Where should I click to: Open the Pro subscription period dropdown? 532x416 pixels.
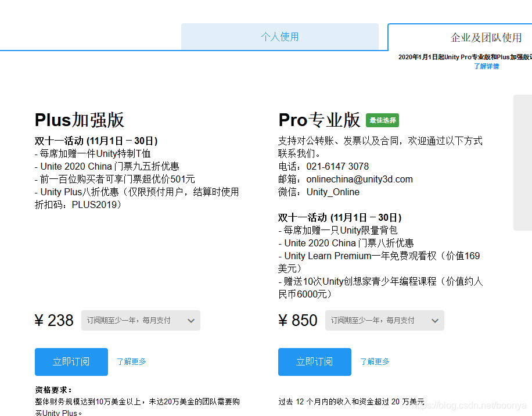coord(384,320)
